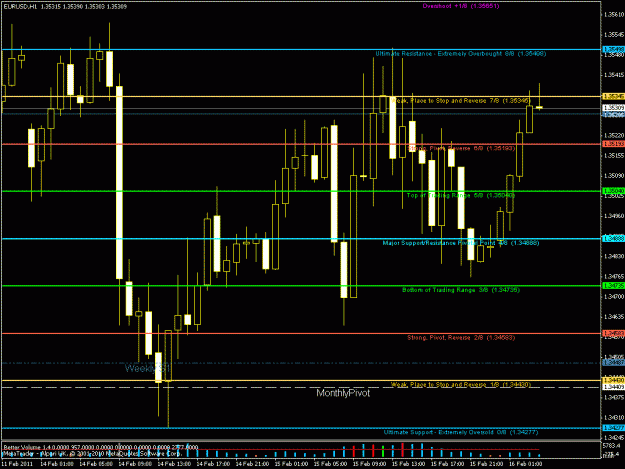Select the Weak, Place to Stop 1/8 label
The height and width of the screenshot is (469, 625).
(461, 385)
